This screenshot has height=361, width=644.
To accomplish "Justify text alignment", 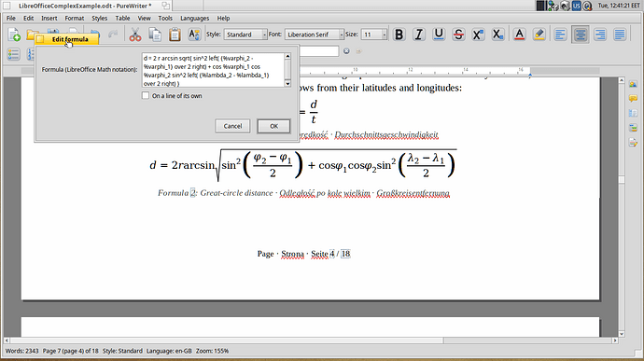I will point(620,35).
